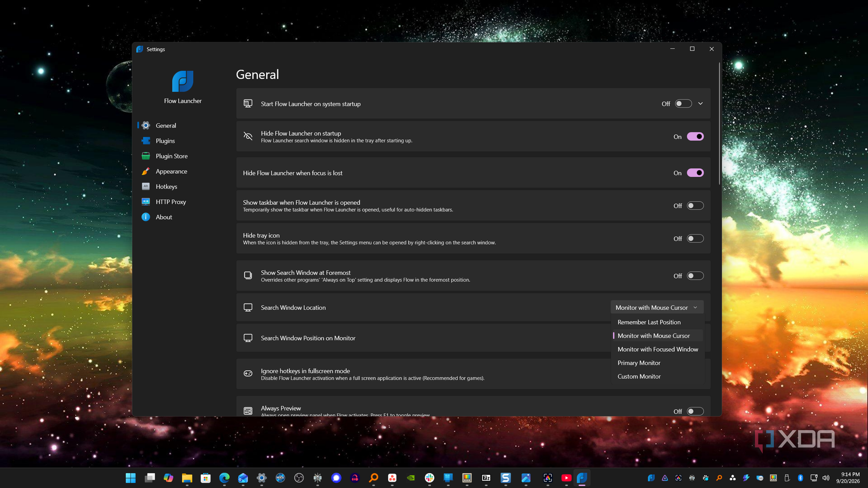This screenshot has height=488, width=868.
Task: Click the hidden-eye icon for Hide on startup
Action: coord(248,136)
